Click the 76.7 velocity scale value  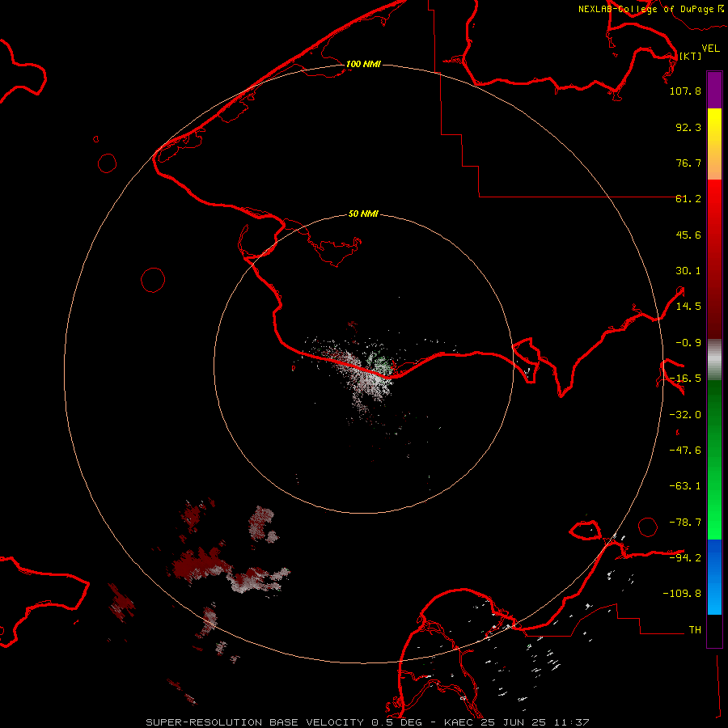[x=688, y=163]
